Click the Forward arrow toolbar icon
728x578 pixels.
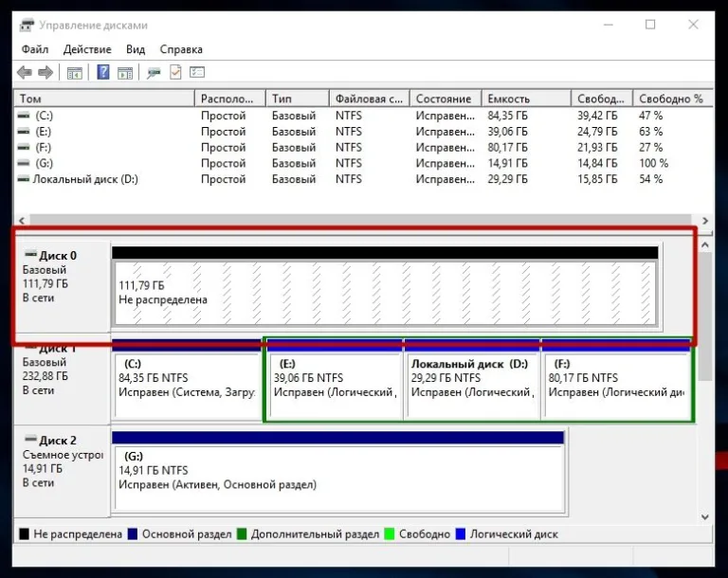click(45, 72)
